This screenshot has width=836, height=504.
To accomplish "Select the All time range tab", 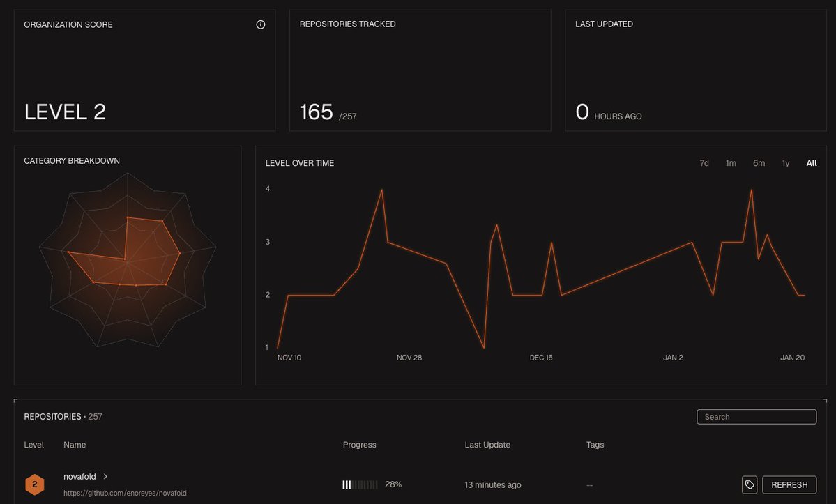I will pos(811,162).
